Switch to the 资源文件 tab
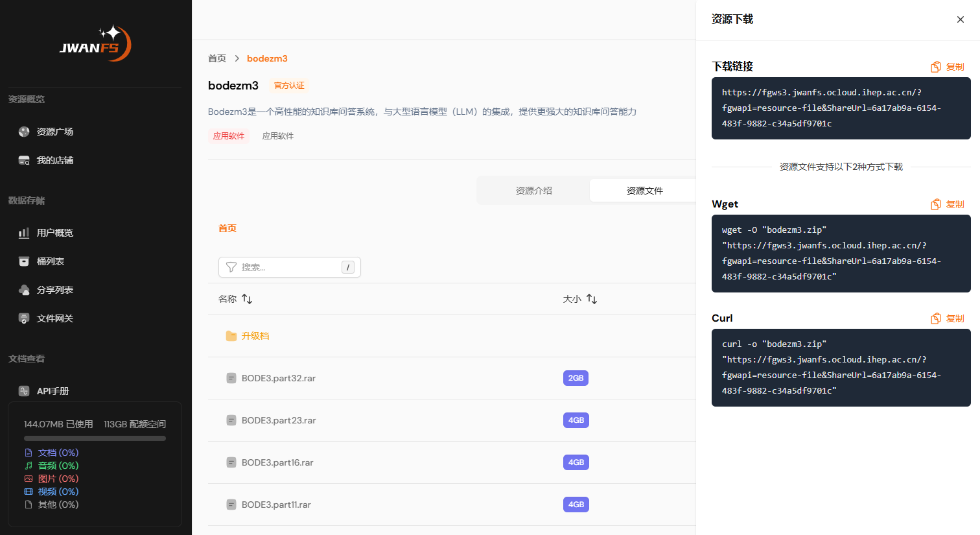This screenshot has height=535, width=980. 644,191
